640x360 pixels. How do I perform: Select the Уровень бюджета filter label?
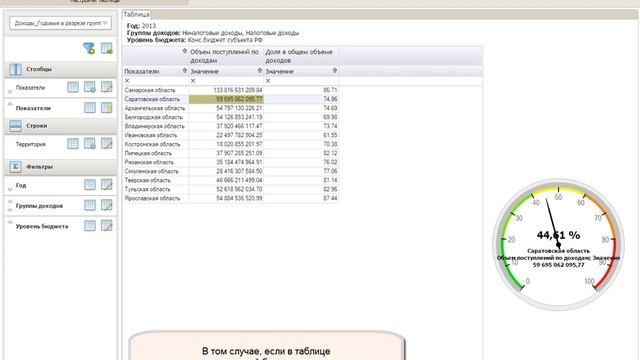[x=42, y=226]
